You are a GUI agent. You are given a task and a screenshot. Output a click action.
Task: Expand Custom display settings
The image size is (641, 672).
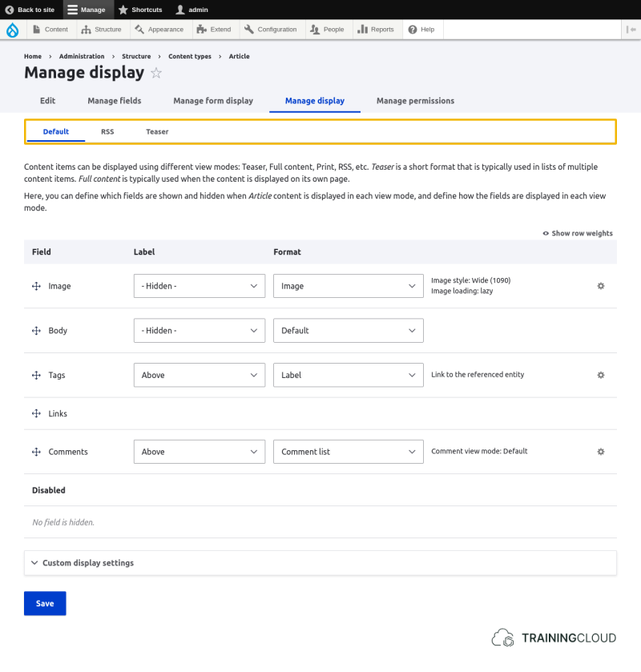coord(320,563)
